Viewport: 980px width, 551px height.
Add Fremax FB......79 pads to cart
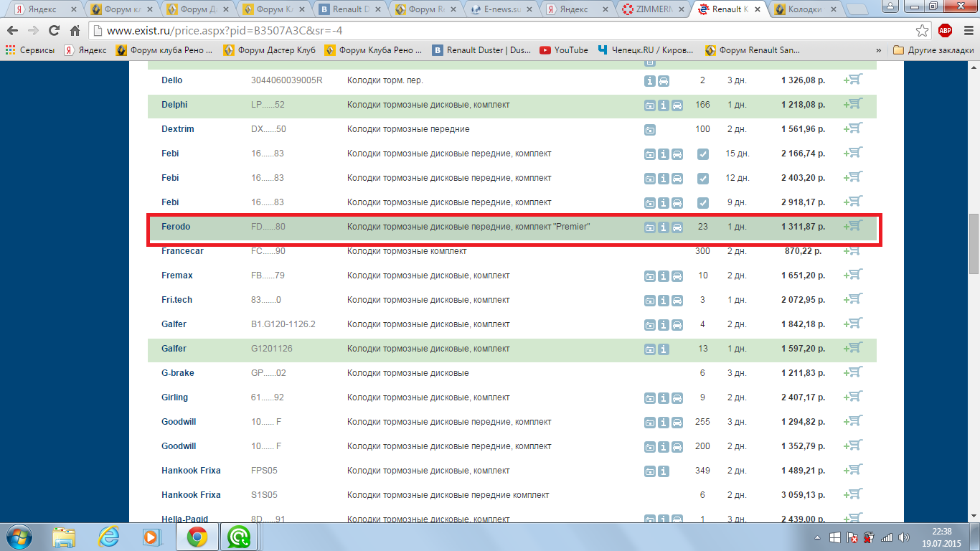(x=853, y=275)
